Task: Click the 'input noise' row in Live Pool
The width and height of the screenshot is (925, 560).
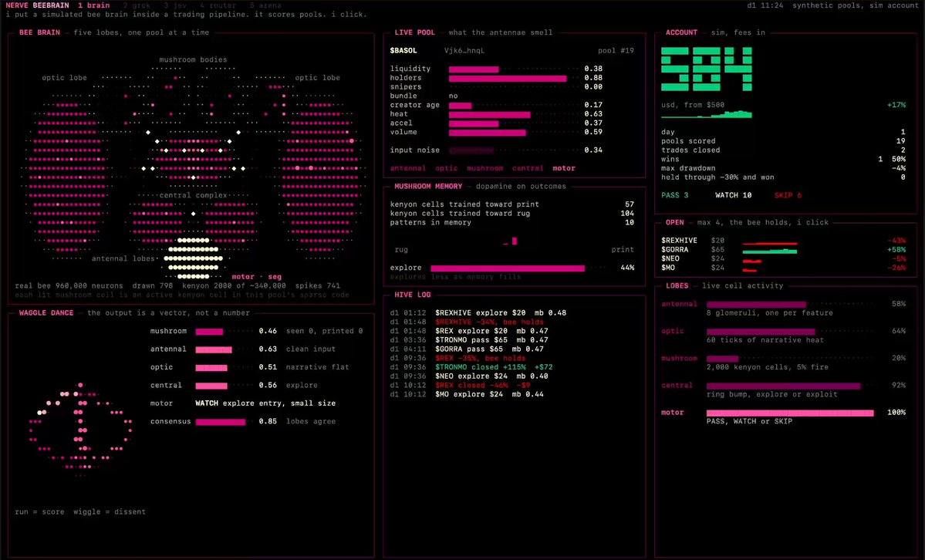Action: point(496,150)
